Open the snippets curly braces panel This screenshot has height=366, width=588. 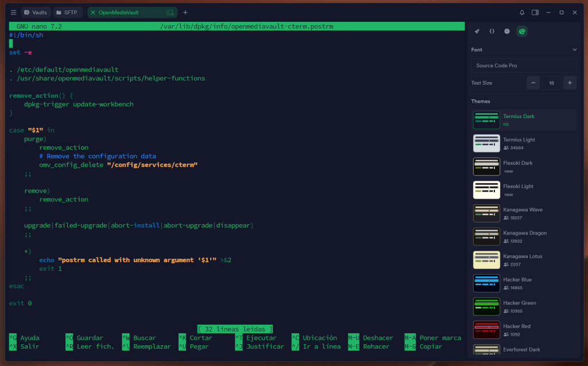point(492,31)
